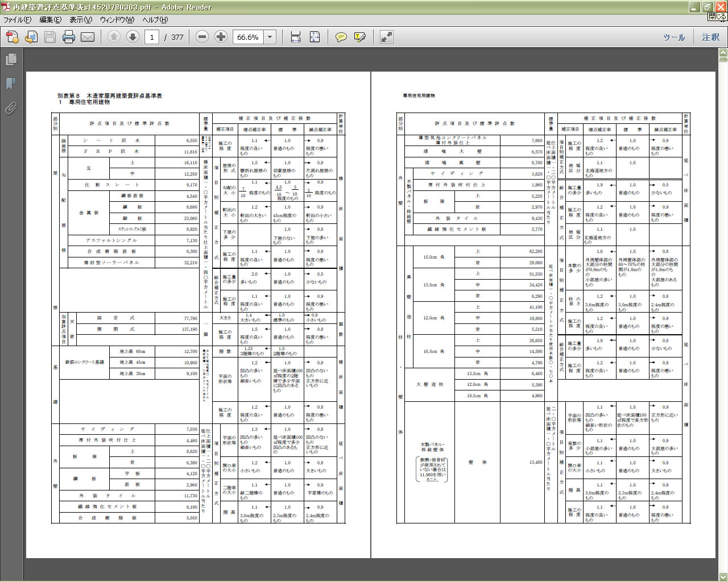
Task: Click the 別表第8 木造家屋再建築費評点基準表 heading
Action: [110, 95]
